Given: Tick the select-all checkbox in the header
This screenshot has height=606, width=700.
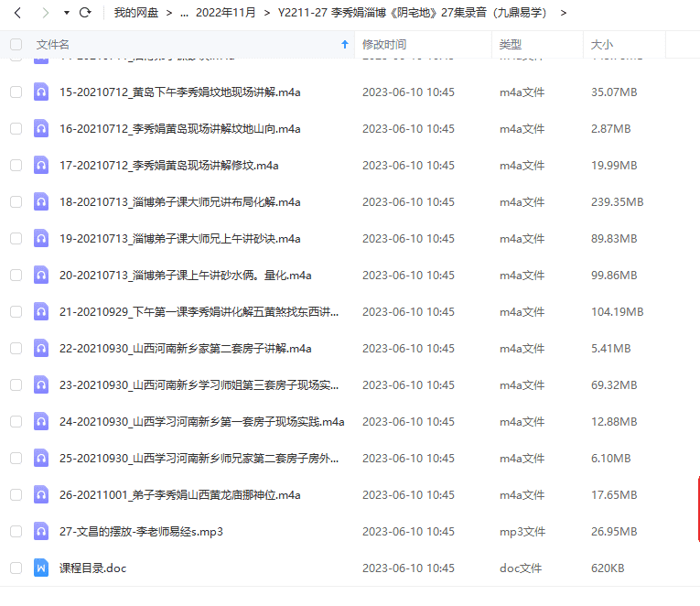Looking at the screenshot, I should 16,44.
